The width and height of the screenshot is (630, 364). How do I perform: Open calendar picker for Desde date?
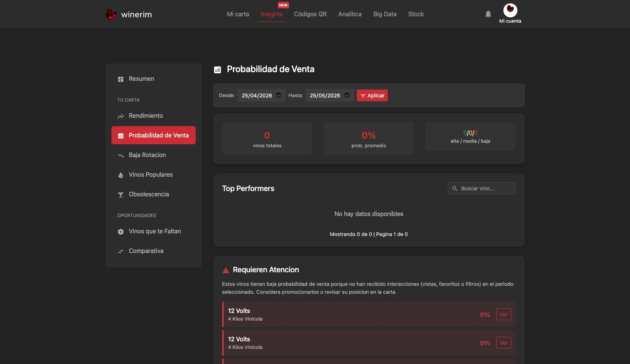click(x=279, y=95)
